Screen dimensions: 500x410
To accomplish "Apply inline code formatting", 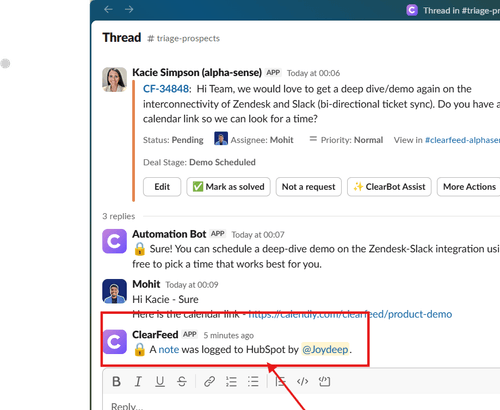I will click(302, 381).
